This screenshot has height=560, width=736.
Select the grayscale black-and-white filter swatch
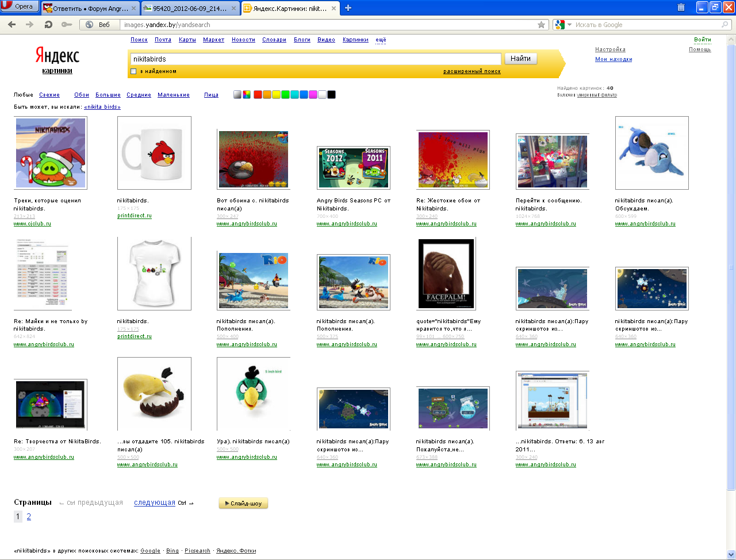click(x=237, y=95)
